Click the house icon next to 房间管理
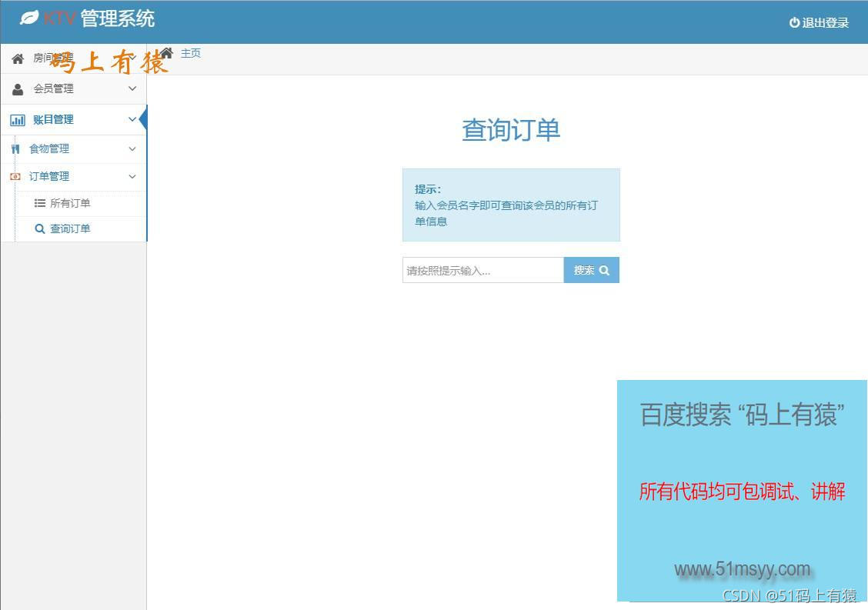Screen dimensions: 868x610 coord(18,58)
